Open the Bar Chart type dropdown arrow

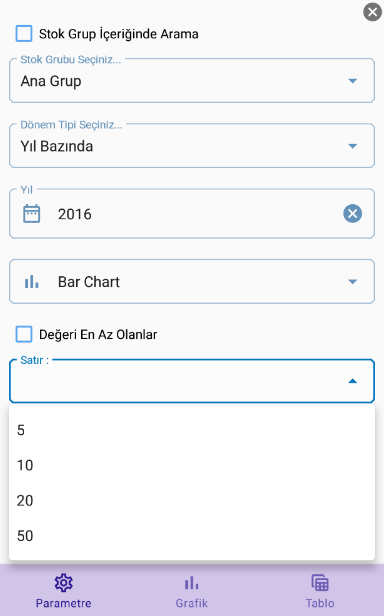coord(353,282)
